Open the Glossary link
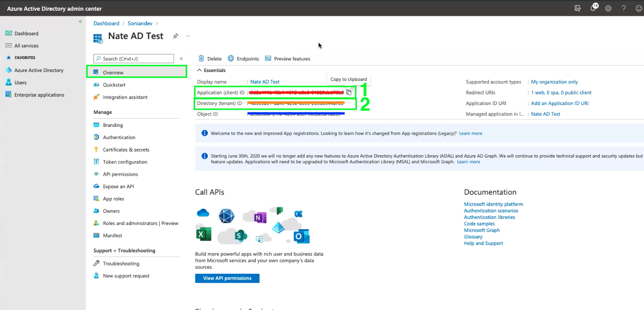The image size is (644, 310). 473,237
